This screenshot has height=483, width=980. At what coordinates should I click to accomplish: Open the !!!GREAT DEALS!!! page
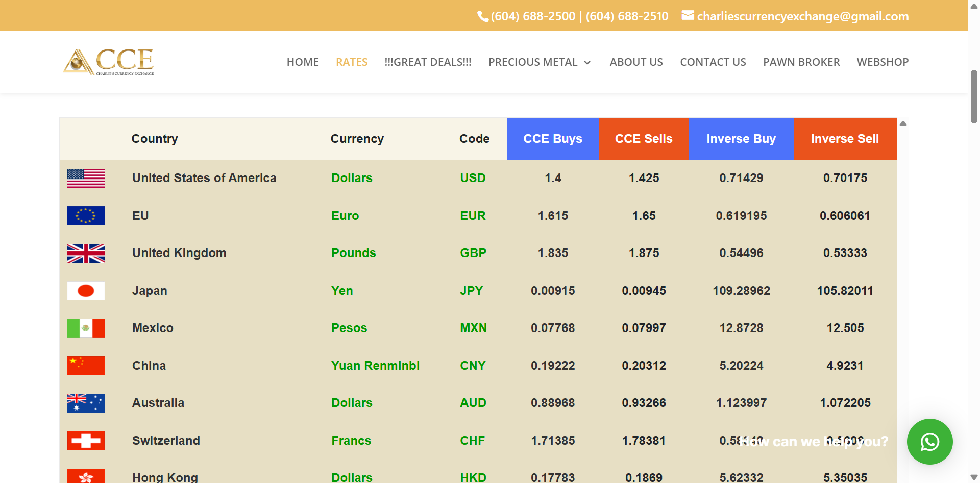click(428, 62)
